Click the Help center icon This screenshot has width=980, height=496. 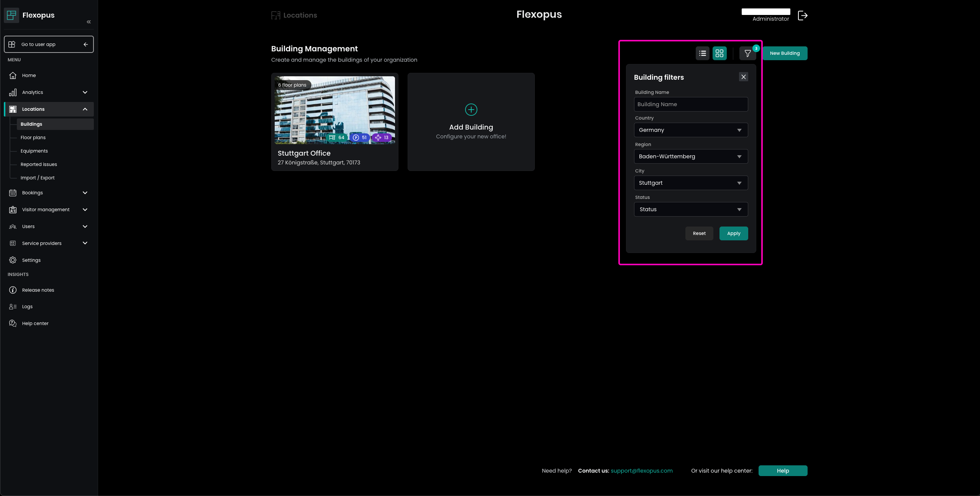tap(13, 323)
